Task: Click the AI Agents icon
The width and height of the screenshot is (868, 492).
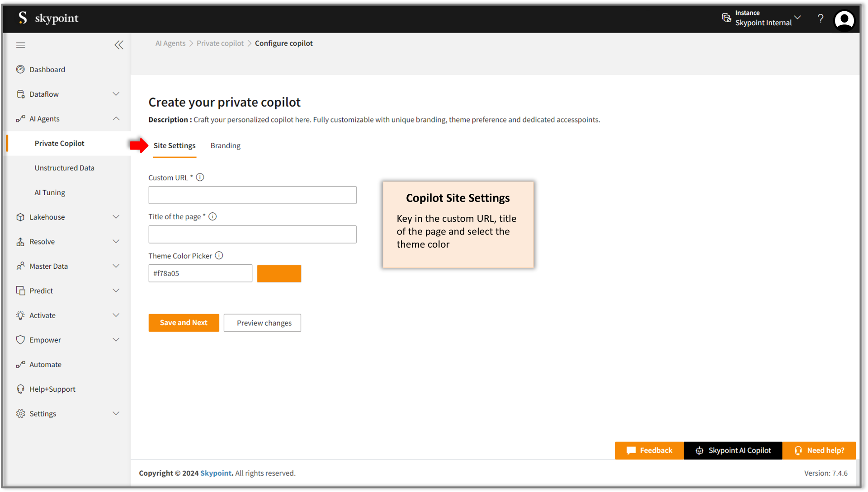Action: (20, 118)
